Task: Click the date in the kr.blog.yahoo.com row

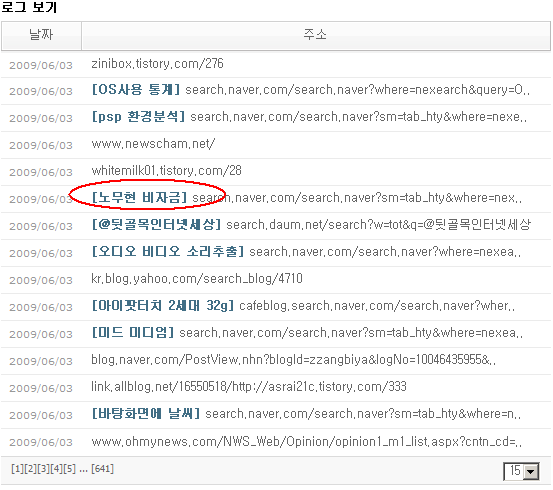Action: pyautogui.click(x=41, y=280)
